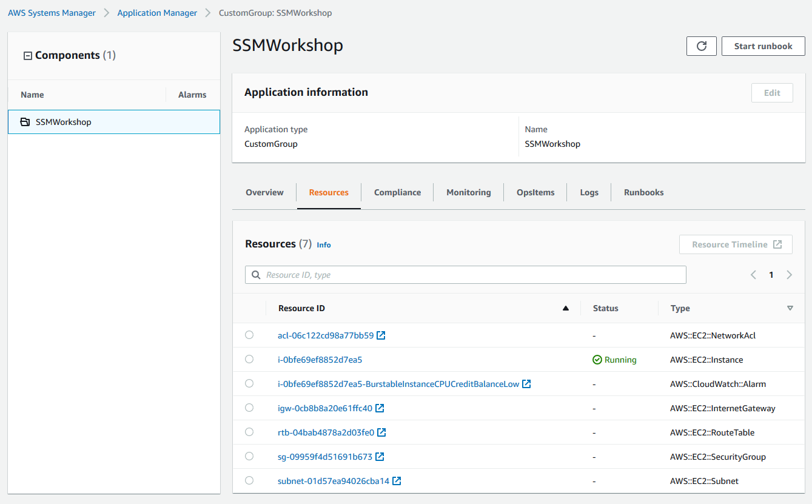The image size is (812, 504).
Task: Click the Status column header
Action: pyautogui.click(x=606, y=308)
